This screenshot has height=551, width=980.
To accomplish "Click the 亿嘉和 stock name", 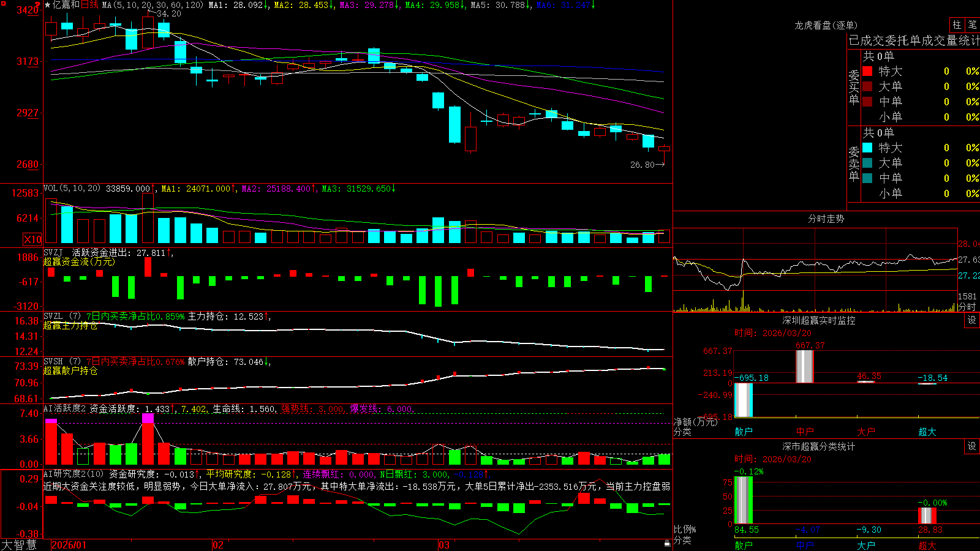I will [66, 5].
